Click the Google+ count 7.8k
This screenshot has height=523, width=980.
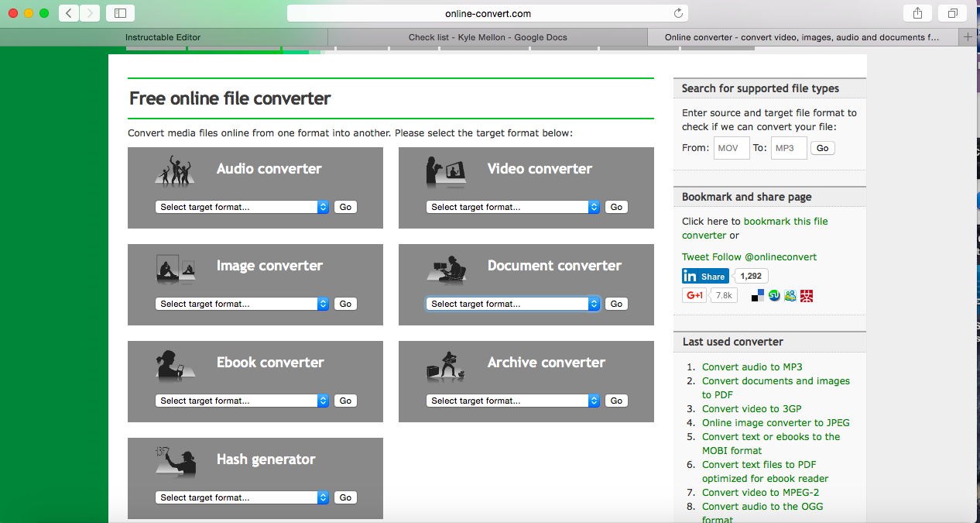coord(724,295)
